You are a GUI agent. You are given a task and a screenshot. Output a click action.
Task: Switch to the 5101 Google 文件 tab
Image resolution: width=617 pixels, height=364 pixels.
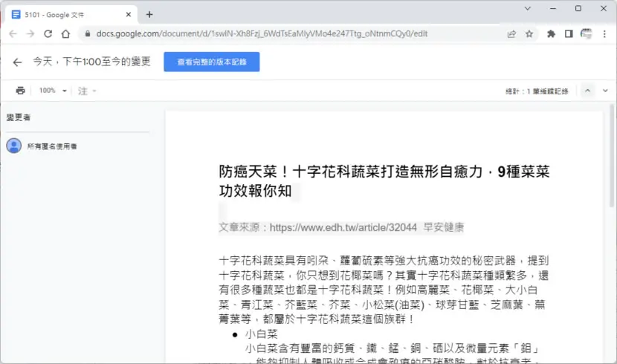tap(71, 15)
